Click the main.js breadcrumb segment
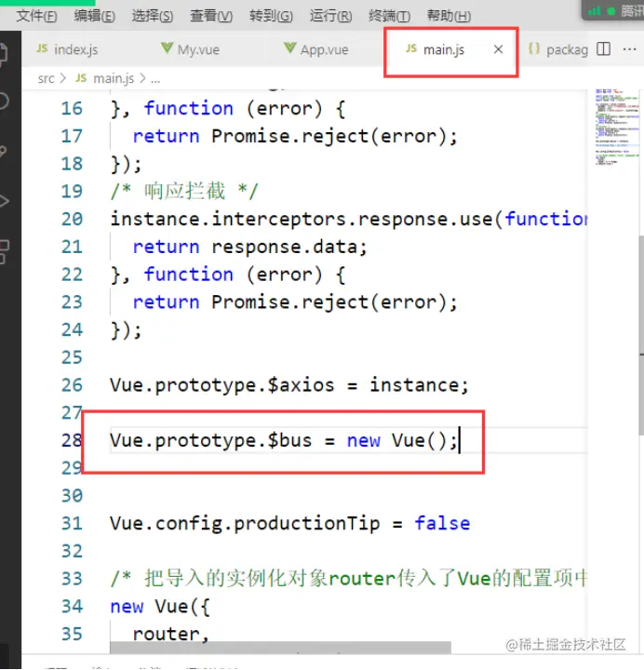This screenshot has height=670, width=644. [x=105, y=78]
